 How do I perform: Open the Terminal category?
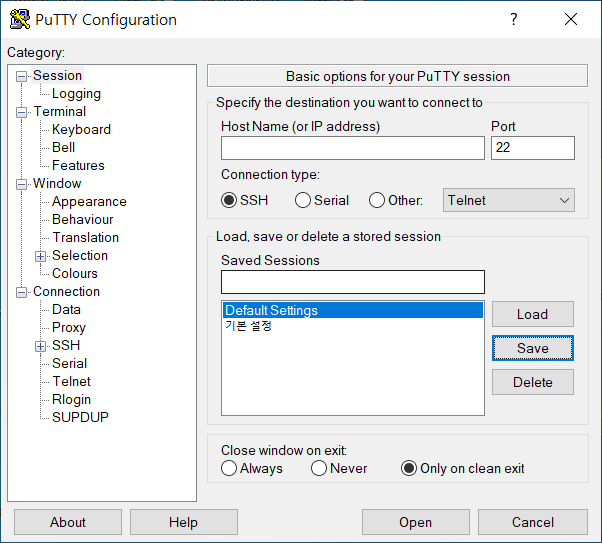[60, 111]
